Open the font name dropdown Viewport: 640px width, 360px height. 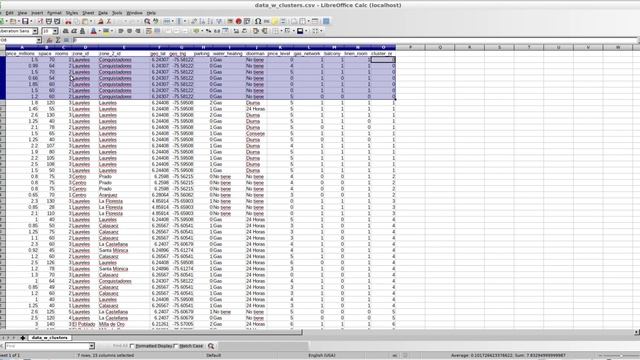pos(35,31)
